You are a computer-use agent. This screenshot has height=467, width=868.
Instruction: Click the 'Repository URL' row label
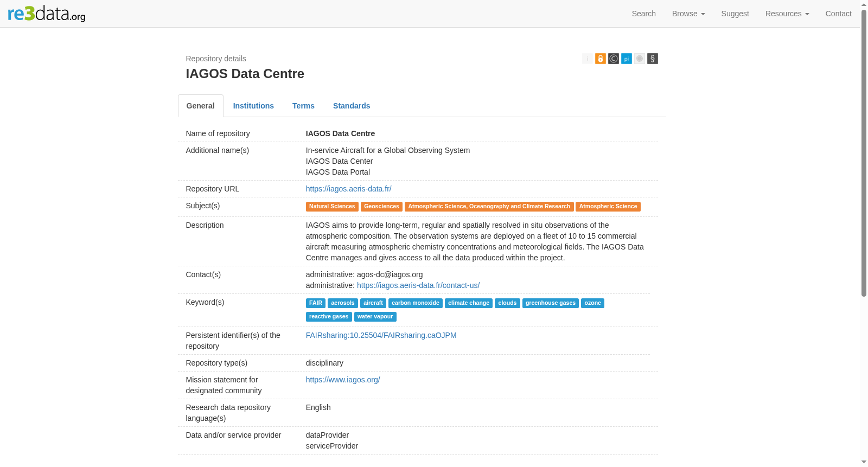coord(213,189)
